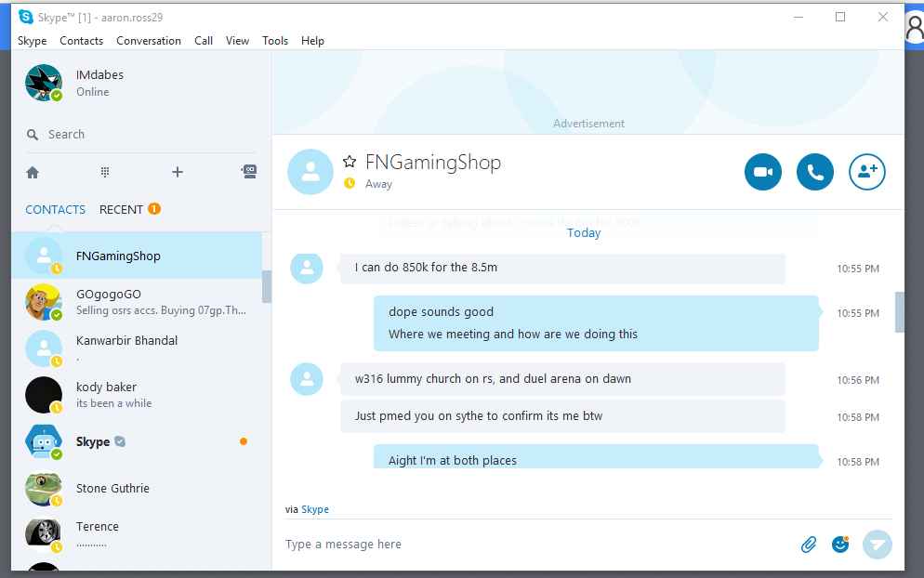Open the dial pad
Image resolution: width=924 pixels, height=578 pixels.
click(x=105, y=172)
